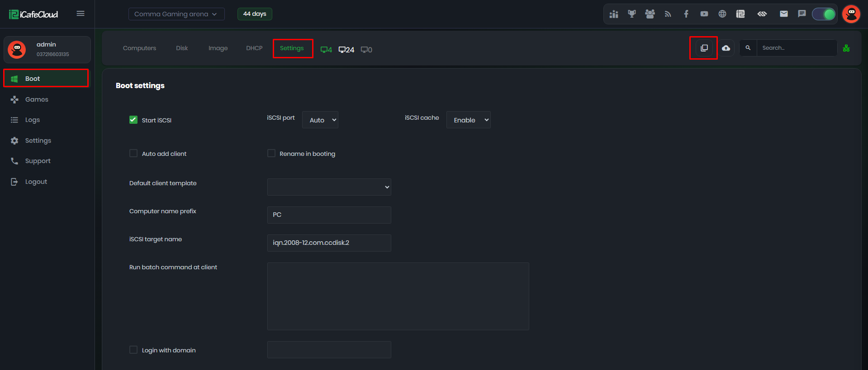
Task: Click the RSS feed icon
Action: tap(668, 14)
